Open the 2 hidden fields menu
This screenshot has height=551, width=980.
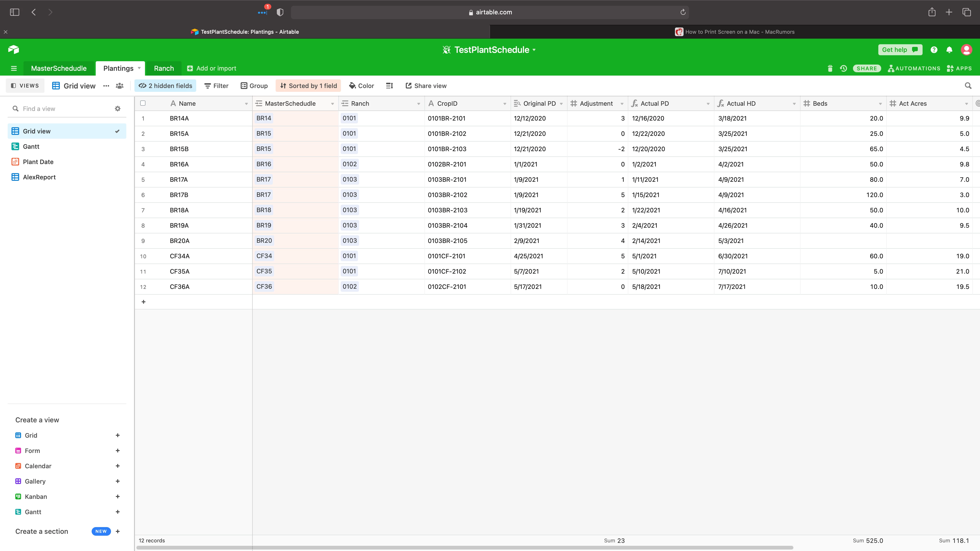pos(166,86)
